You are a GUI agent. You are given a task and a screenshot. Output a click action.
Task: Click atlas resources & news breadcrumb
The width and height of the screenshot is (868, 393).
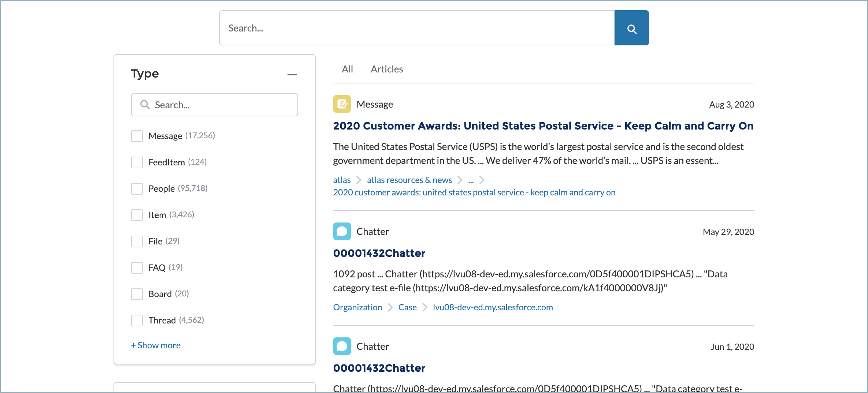click(x=409, y=180)
